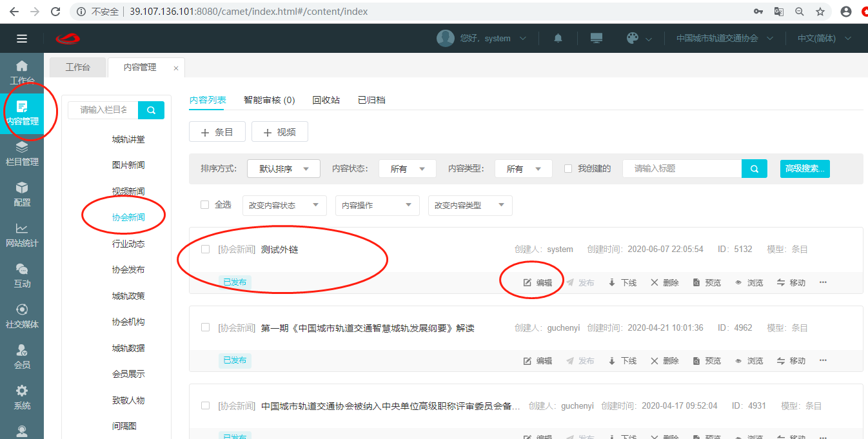Select 城轨政策 in column tree
Screen dimensions: 868x439
(128, 296)
